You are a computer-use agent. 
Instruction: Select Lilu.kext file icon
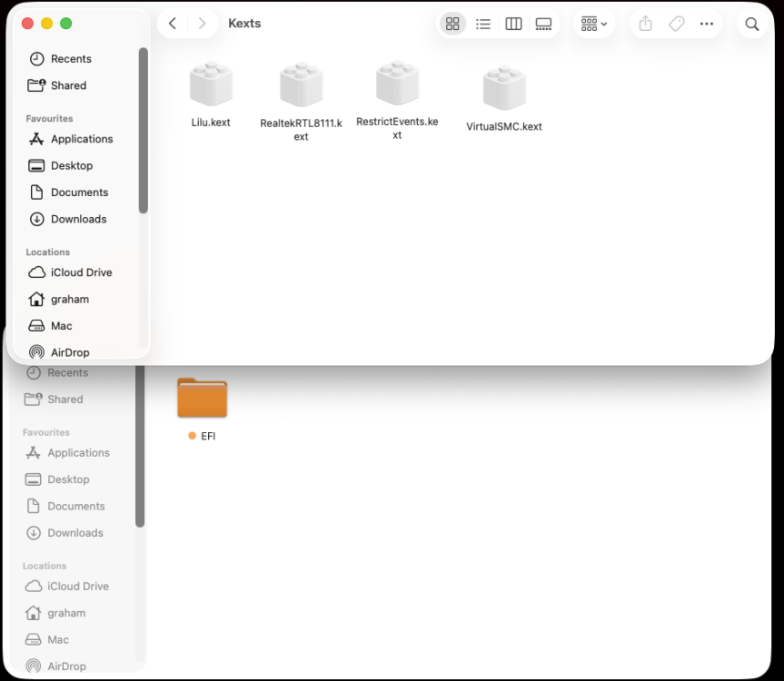coord(211,84)
